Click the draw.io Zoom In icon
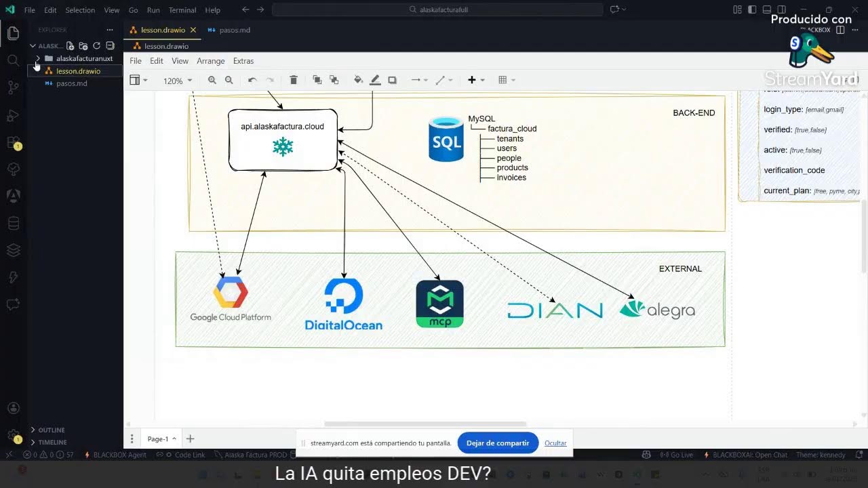 [x=212, y=80]
